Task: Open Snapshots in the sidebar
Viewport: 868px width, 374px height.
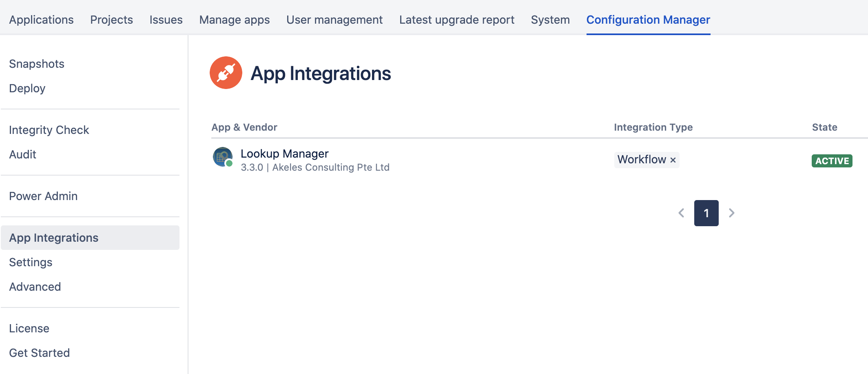Action: [x=37, y=64]
